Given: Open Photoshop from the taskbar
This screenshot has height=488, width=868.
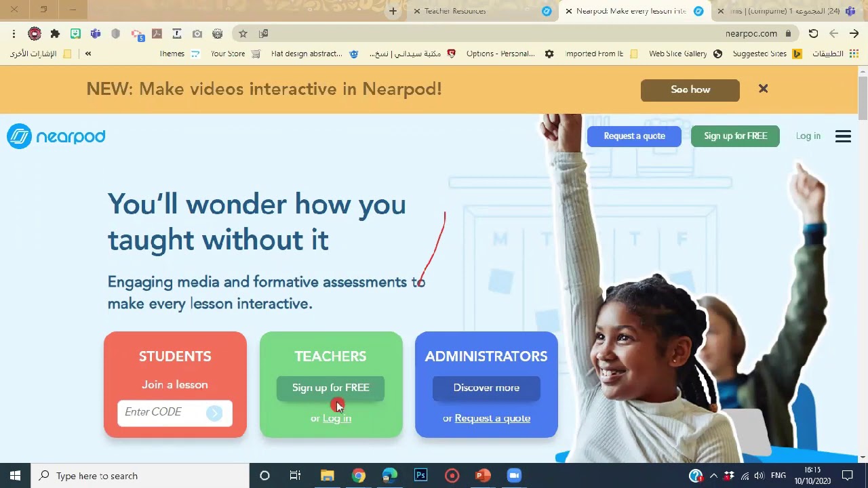Looking at the screenshot, I should pos(420,476).
